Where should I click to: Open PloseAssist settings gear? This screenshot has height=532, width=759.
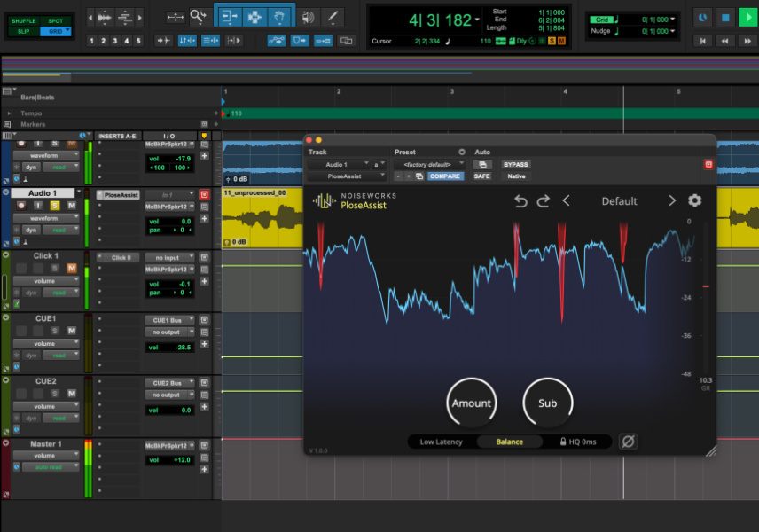pyautogui.click(x=694, y=200)
